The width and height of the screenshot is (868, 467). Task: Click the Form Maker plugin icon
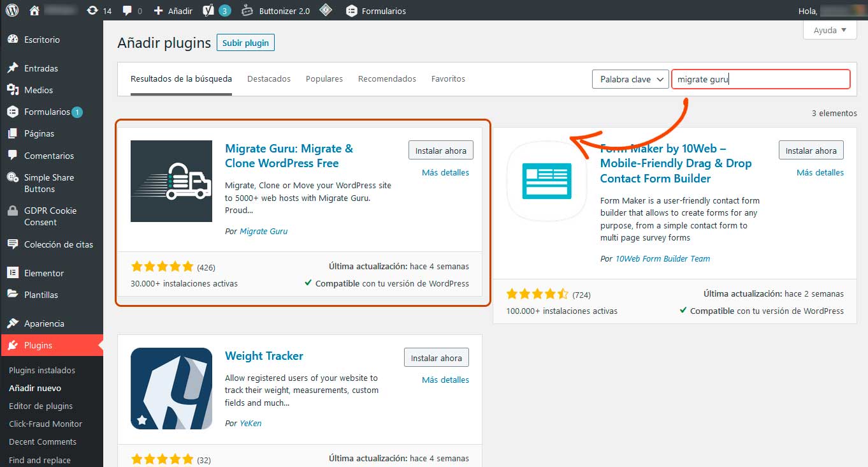pos(546,181)
